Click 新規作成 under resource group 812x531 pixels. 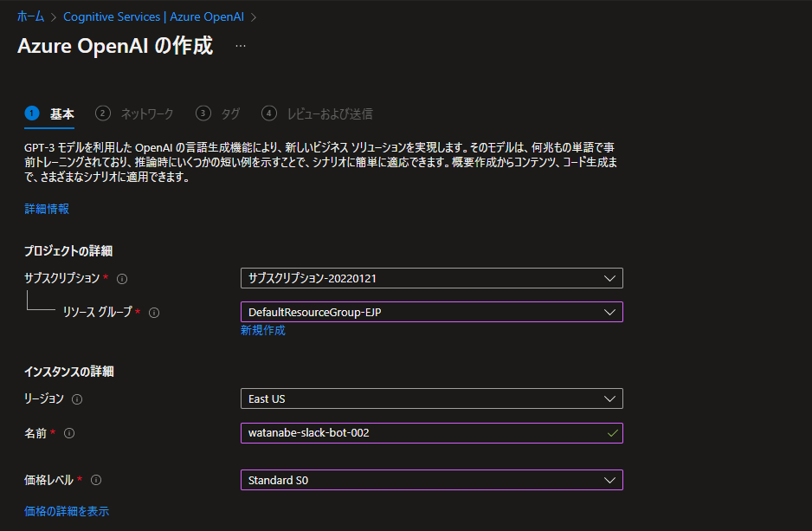[262, 332]
